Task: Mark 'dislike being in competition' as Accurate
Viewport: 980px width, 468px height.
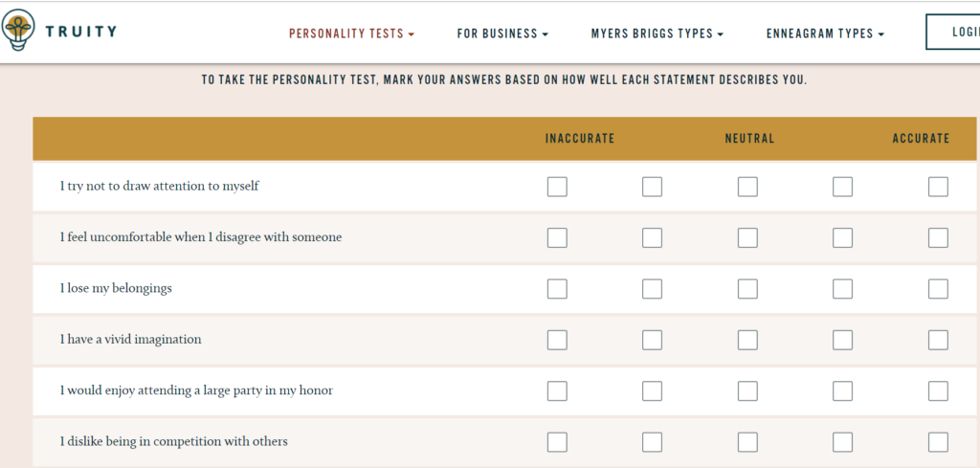Action: tap(938, 442)
